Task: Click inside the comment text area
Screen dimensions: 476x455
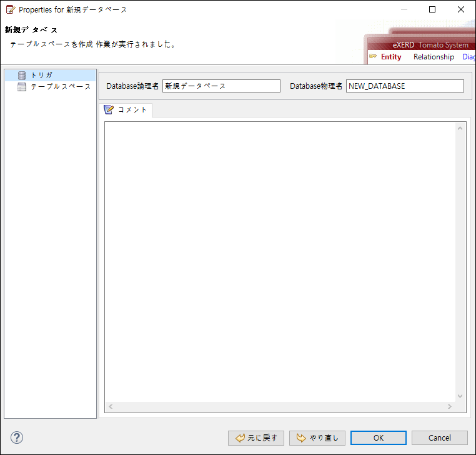Action: pos(280,262)
